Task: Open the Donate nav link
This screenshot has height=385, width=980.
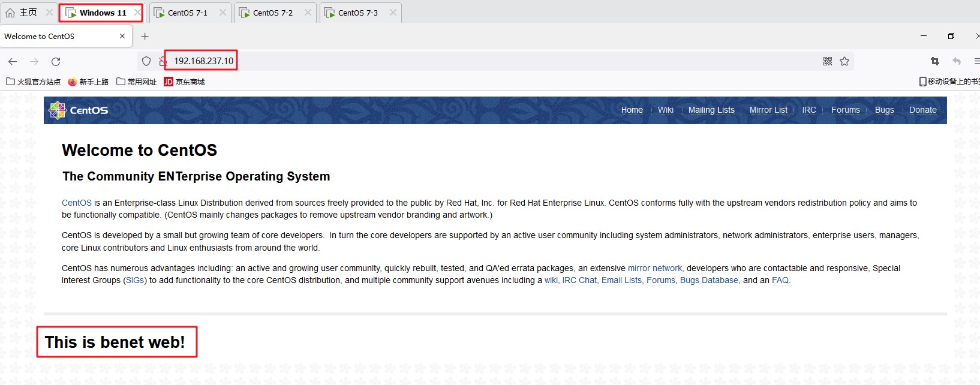Action: (x=923, y=110)
